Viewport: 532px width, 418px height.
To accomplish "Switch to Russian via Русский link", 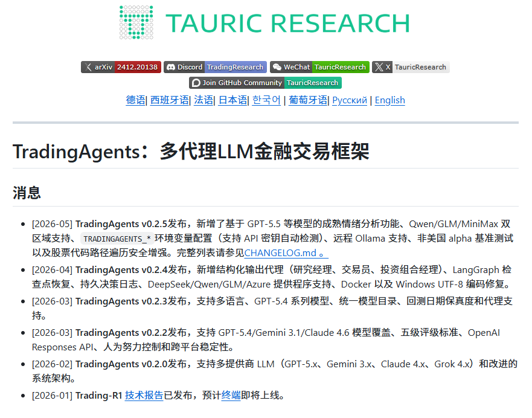I will (x=350, y=100).
